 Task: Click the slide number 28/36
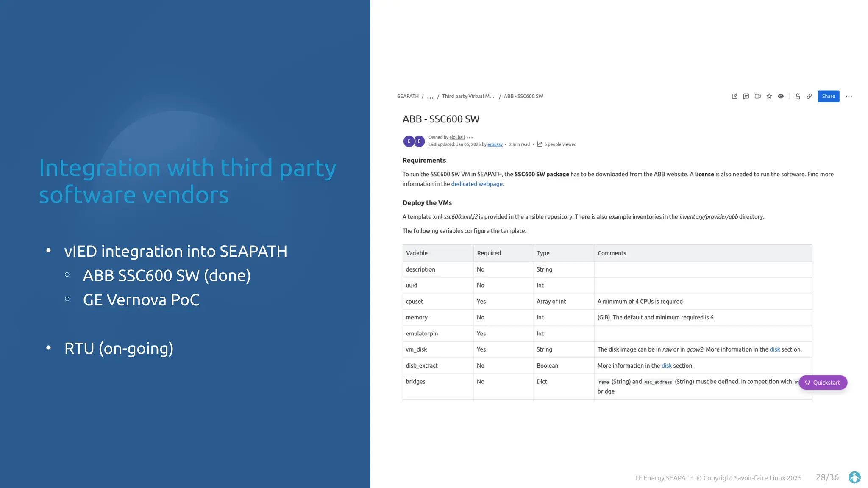(x=827, y=477)
